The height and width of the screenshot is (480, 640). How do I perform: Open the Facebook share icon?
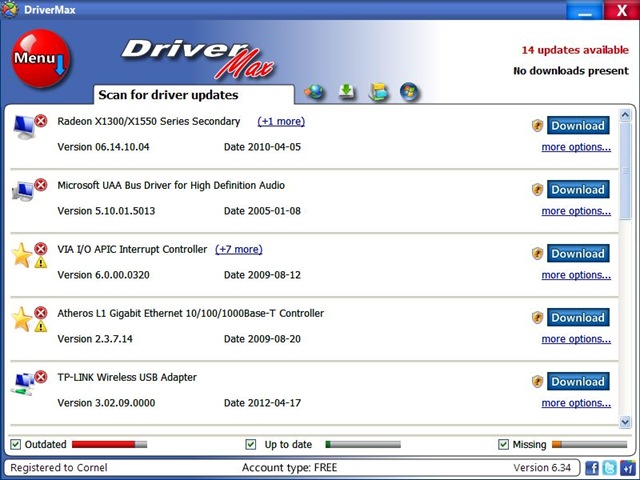592,468
